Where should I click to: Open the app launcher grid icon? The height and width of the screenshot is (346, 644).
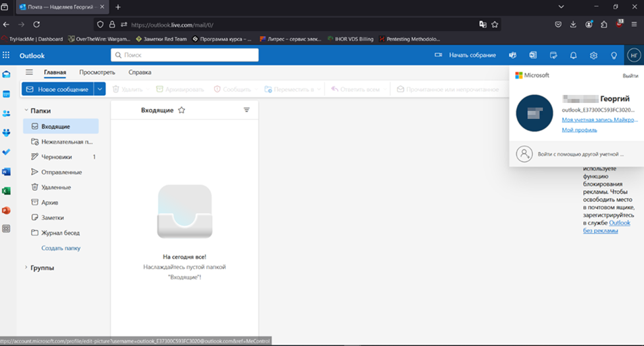click(6, 55)
